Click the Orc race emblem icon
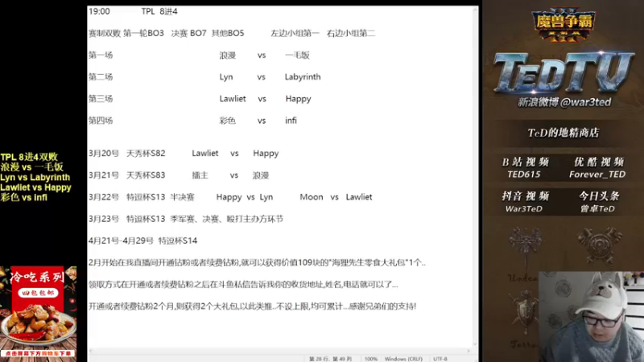 [599, 246]
